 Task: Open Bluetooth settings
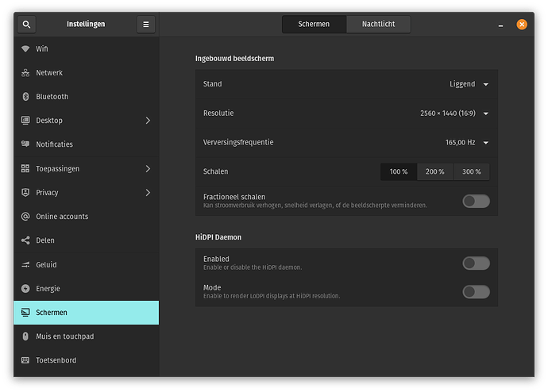[87, 96]
